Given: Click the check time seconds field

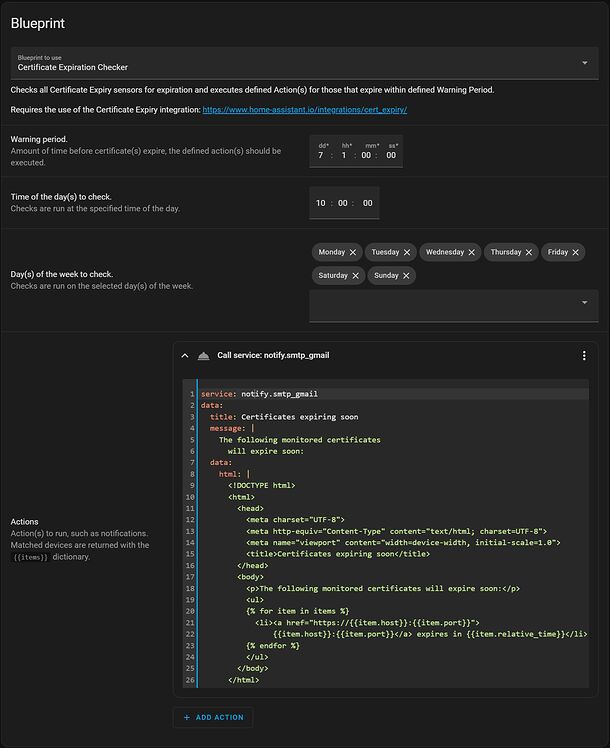Looking at the screenshot, I should (x=367, y=203).
